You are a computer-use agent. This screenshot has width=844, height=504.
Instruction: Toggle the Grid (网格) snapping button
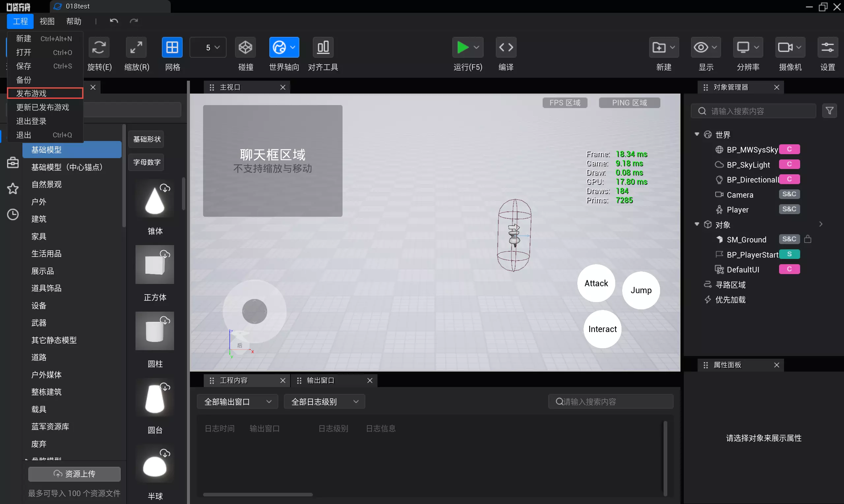tap(172, 47)
